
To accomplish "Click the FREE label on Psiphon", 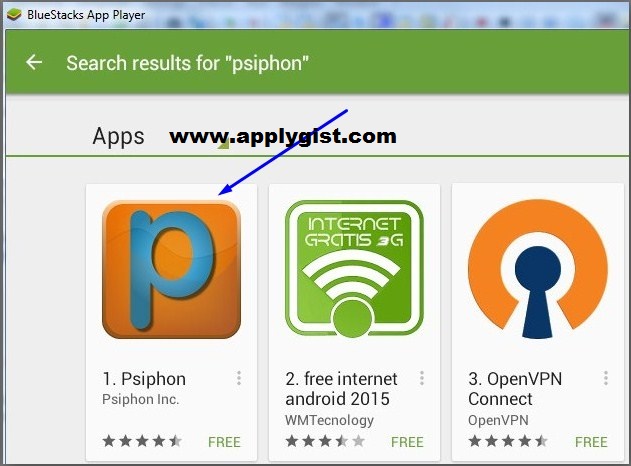I will pos(224,442).
